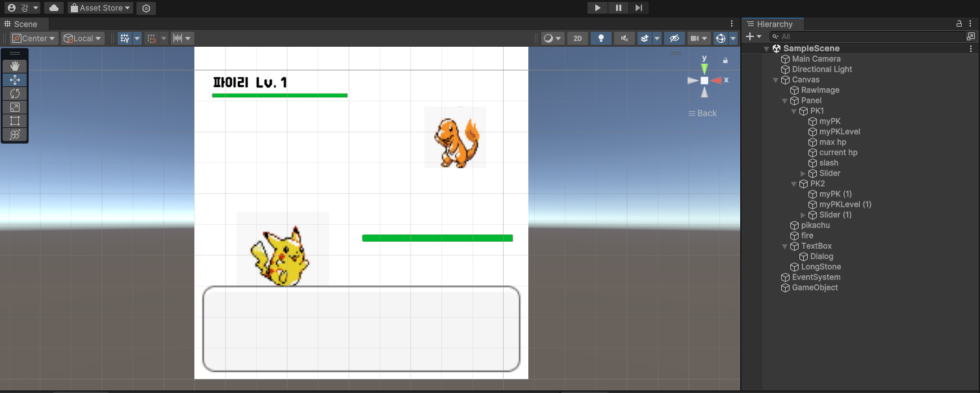Select the Hand (view) tool
Image resolution: width=980 pixels, height=393 pixels.
coord(15,66)
